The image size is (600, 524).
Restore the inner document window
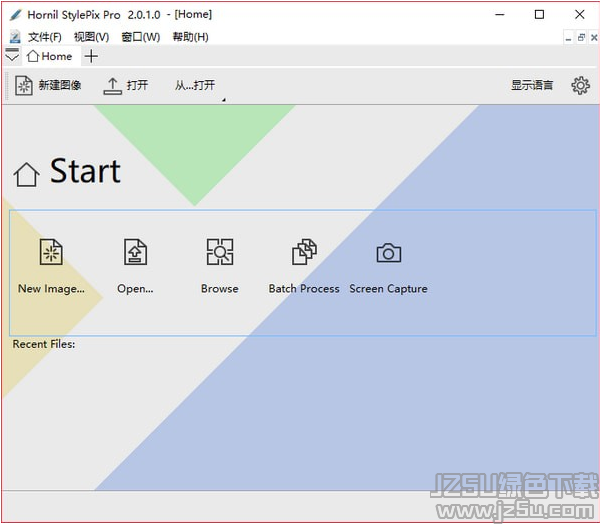(581, 37)
